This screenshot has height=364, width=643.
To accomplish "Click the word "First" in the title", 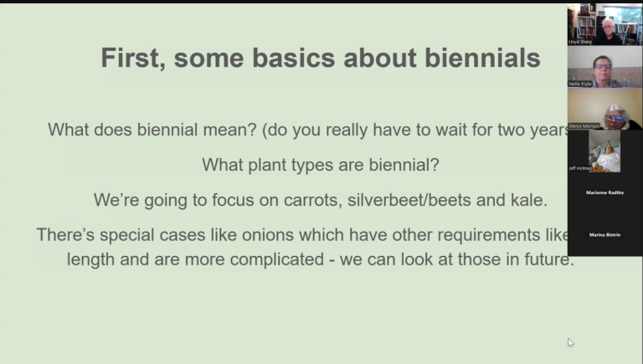I will tap(128, 58).
